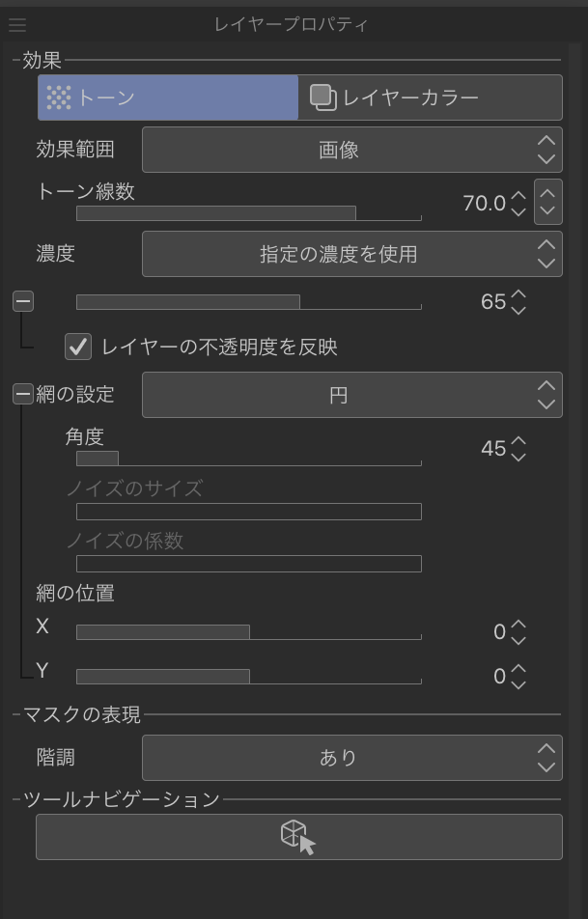This screenshot has width=588, height=919.
Task: Open the トーン線数 preset list button
Action: pos(547,202)
